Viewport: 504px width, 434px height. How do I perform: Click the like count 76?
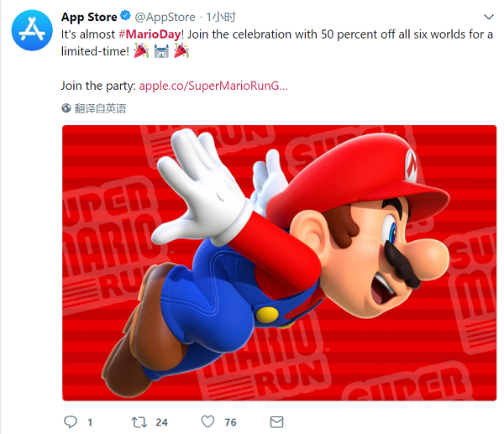click(x=229, y=421)
